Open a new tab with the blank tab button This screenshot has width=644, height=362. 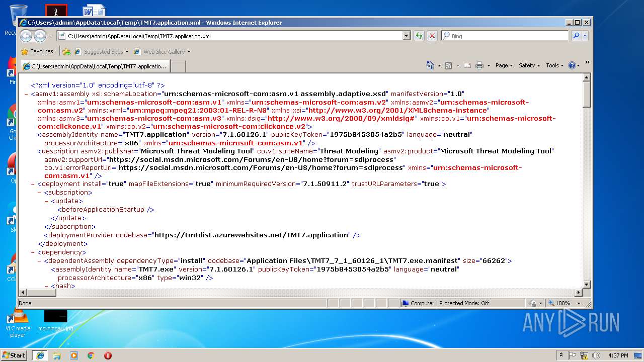click(179, 66)
